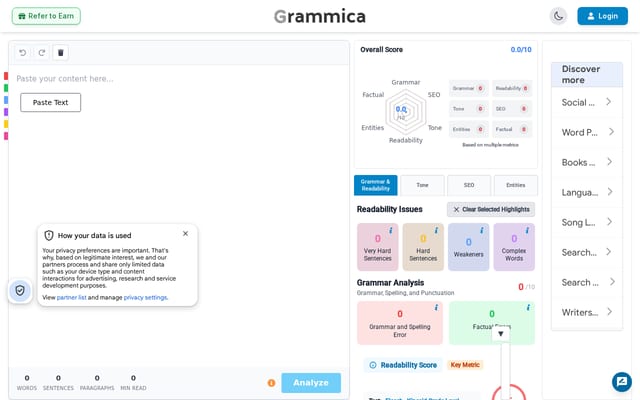Click the undo arrow icon

[x=23, y=53]
